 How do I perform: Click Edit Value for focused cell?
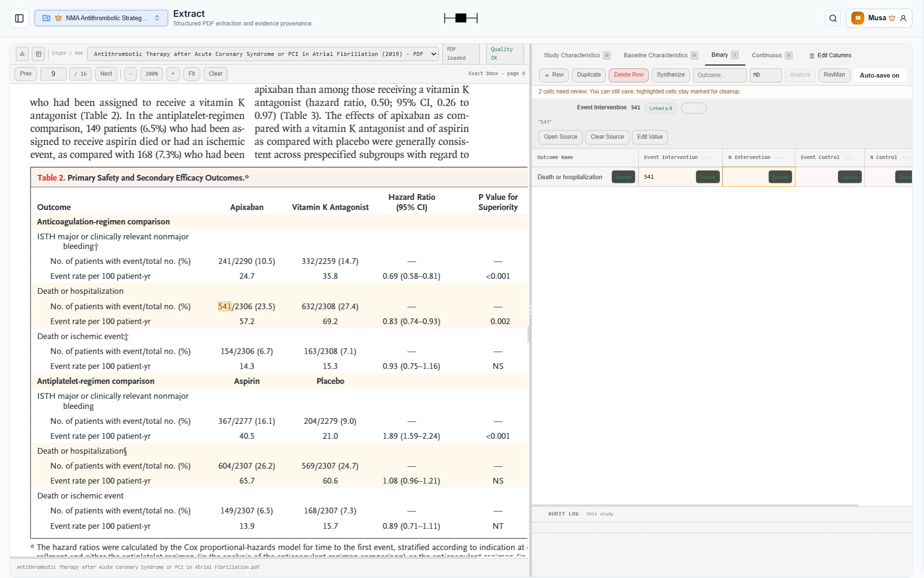click(650, 137)
